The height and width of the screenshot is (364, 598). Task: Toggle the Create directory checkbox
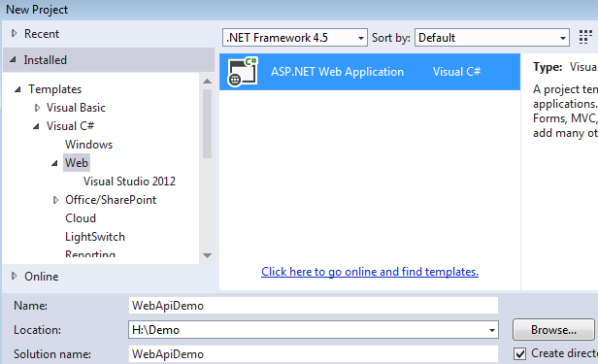click(x=519, y=353)
